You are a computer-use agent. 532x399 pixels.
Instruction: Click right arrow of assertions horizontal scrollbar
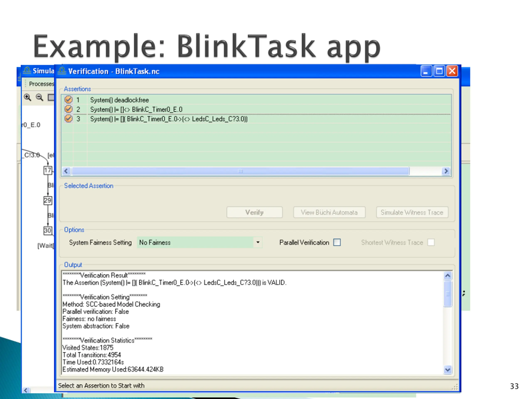[446, 171]
